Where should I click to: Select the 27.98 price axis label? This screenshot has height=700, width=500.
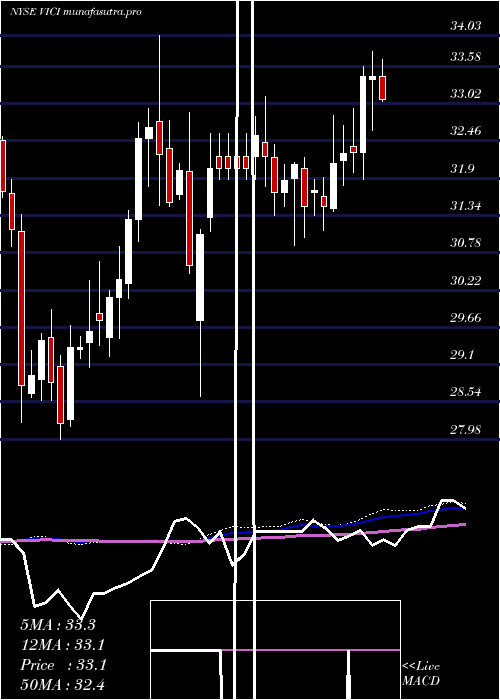466,429
